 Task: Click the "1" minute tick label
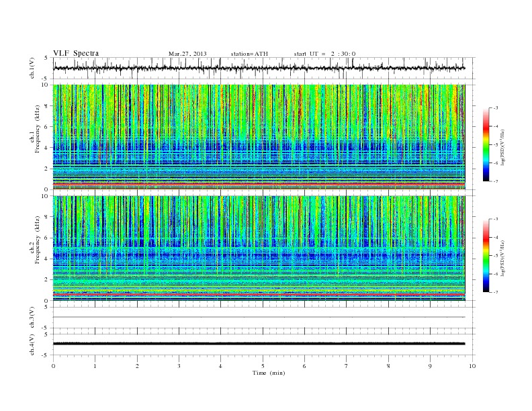click(x=95, y=366)
